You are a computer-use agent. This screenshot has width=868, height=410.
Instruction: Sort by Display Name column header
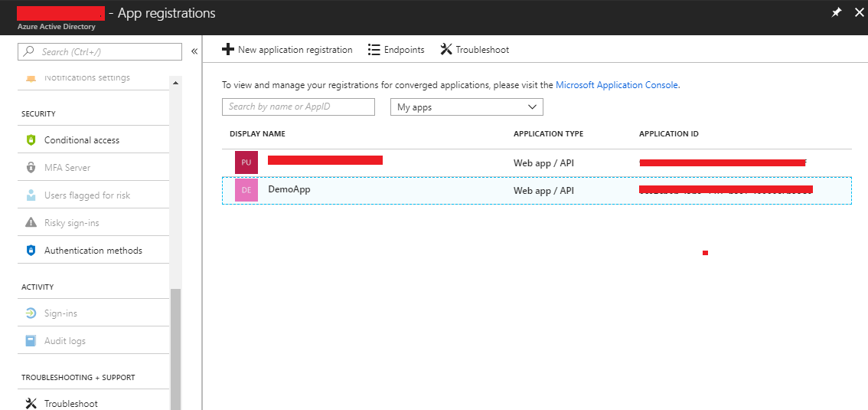(x=257, y=134)
